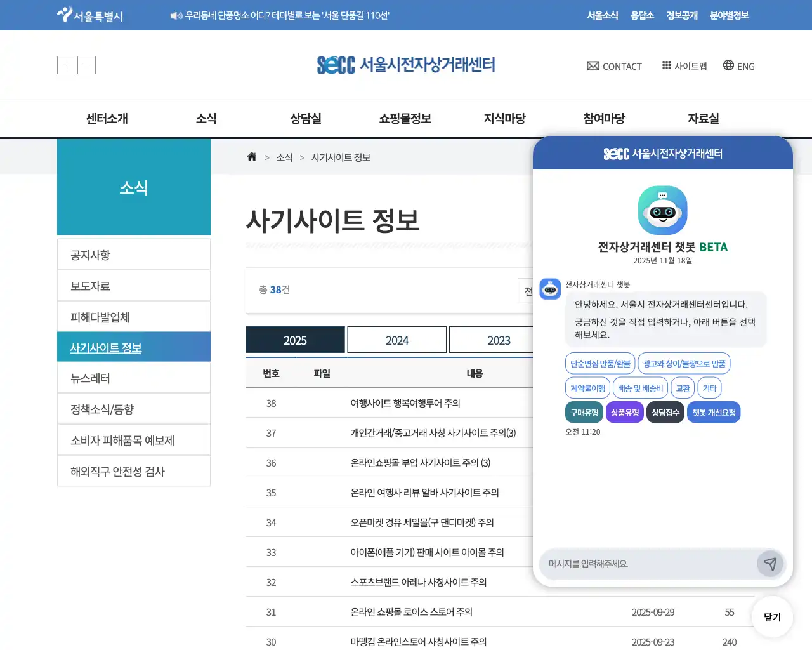Open the 자료실 menu
The height and width of the screenshot is (650, 812).
703,118
